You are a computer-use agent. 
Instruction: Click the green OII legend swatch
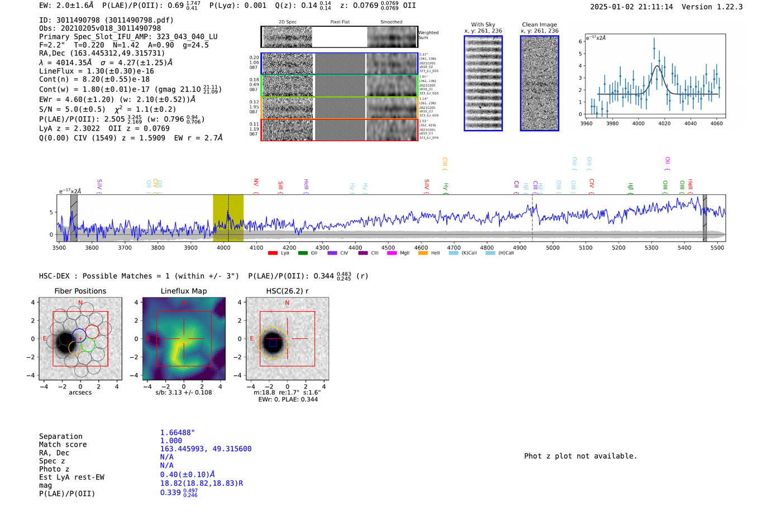(x=303, y=253)
